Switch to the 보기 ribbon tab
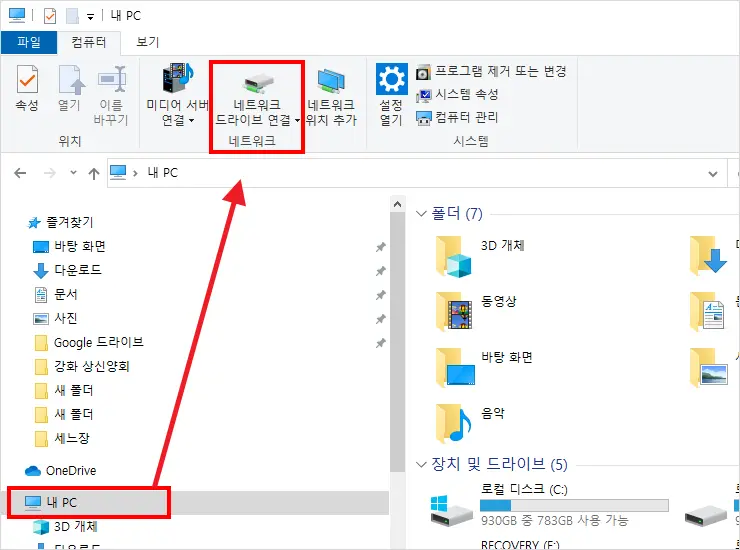The height and width of the screenshot is (550, 740). [x=147, y=42]
